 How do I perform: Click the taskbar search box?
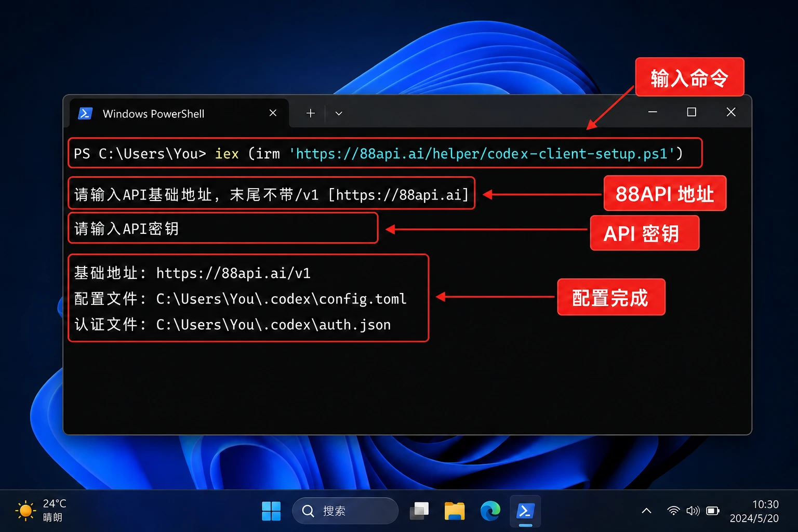[x=345, y=511]
